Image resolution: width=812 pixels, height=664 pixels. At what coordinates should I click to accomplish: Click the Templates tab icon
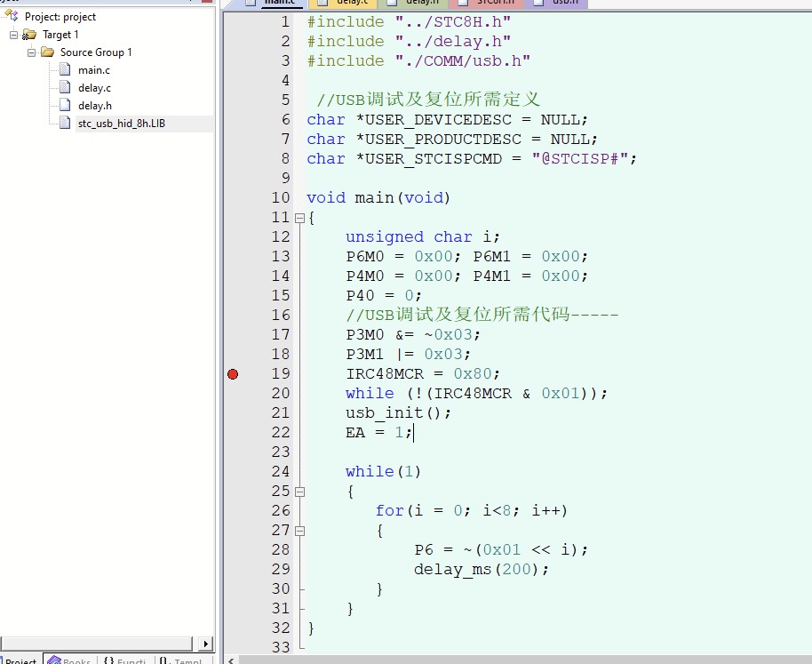point(164,660)
